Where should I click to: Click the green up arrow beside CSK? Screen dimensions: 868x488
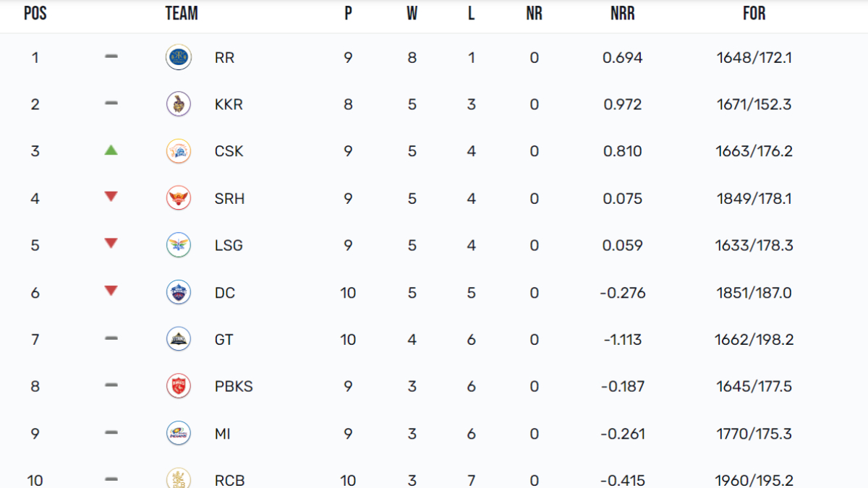click(111, 150)
